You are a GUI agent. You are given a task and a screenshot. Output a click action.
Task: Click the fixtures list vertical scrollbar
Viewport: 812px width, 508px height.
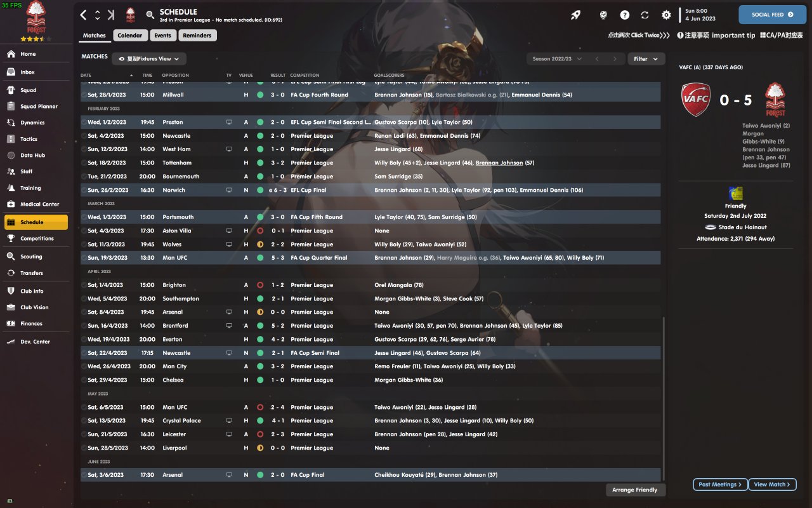coord(663,399)
